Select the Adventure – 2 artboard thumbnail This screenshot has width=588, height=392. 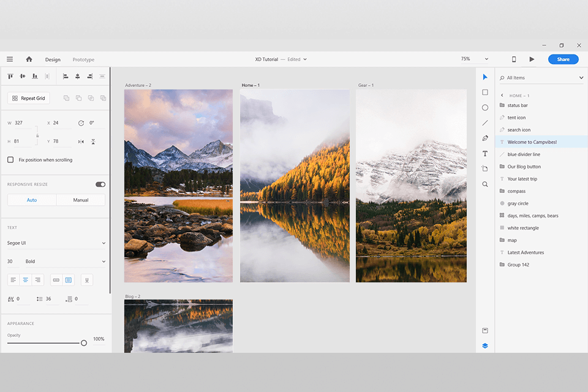(x=178, y=186)
